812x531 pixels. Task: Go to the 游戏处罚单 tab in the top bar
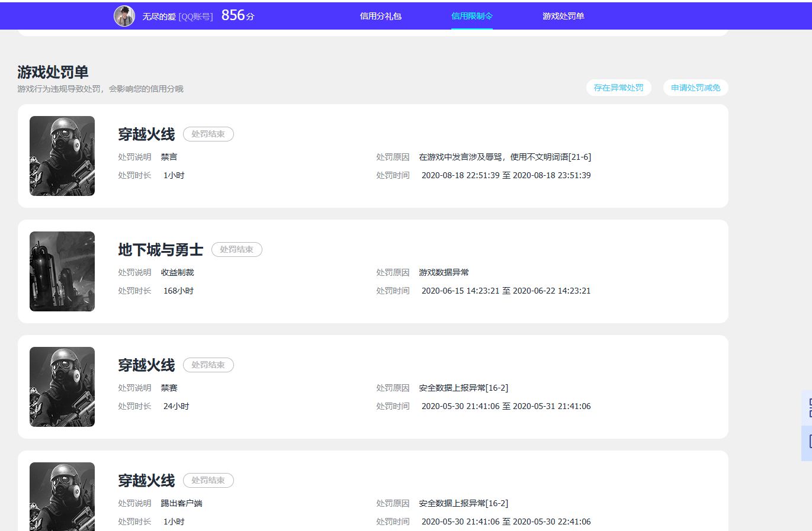(x=563, y=16)
